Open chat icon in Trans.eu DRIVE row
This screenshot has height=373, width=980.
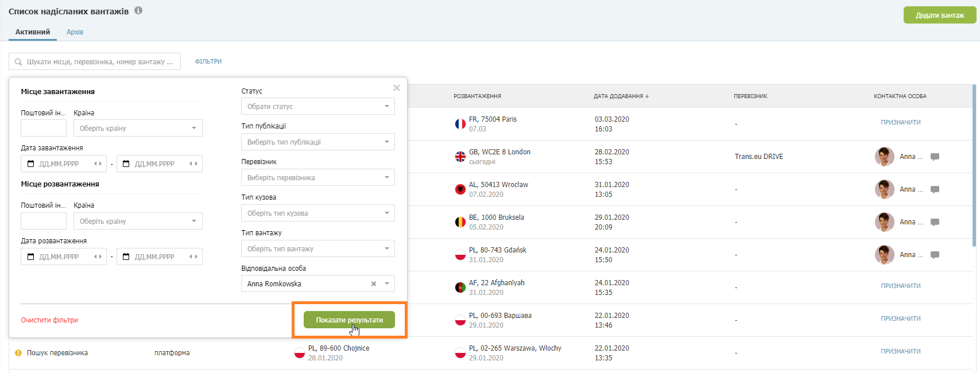coord(935,157)
